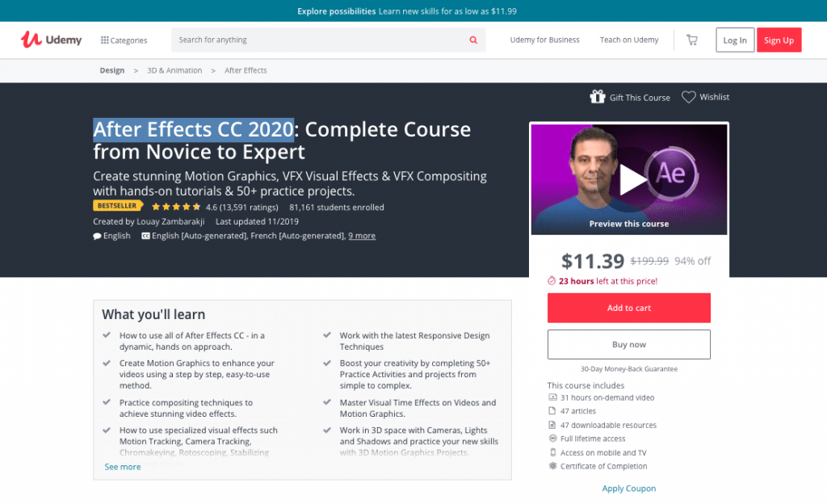Expand See more learning outcomes

[x=123, y=467]
